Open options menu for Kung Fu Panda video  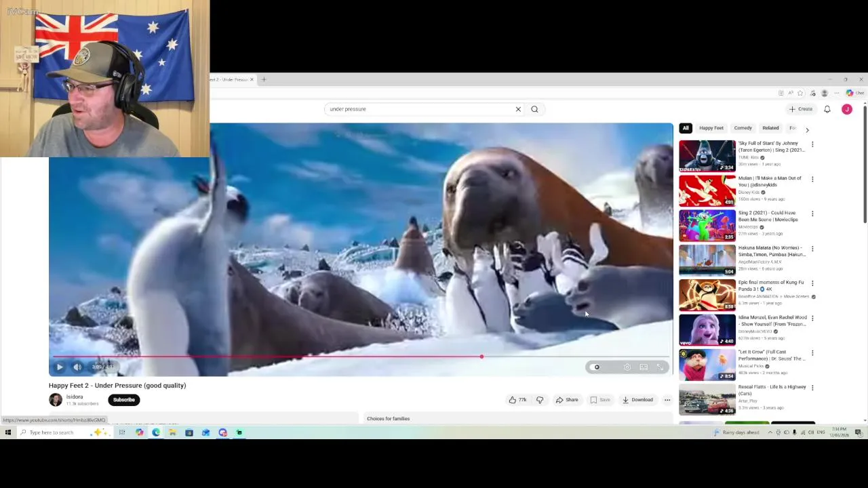[812, 283]
